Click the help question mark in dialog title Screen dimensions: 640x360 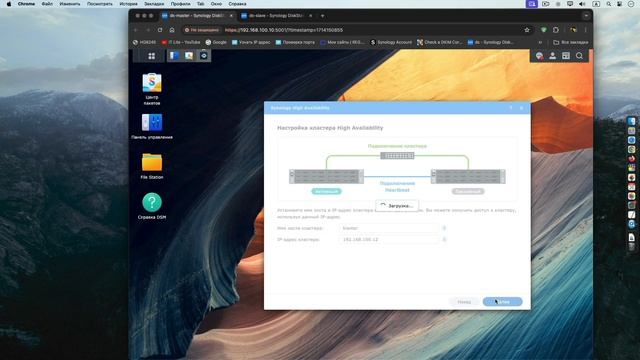coord(511,108)
